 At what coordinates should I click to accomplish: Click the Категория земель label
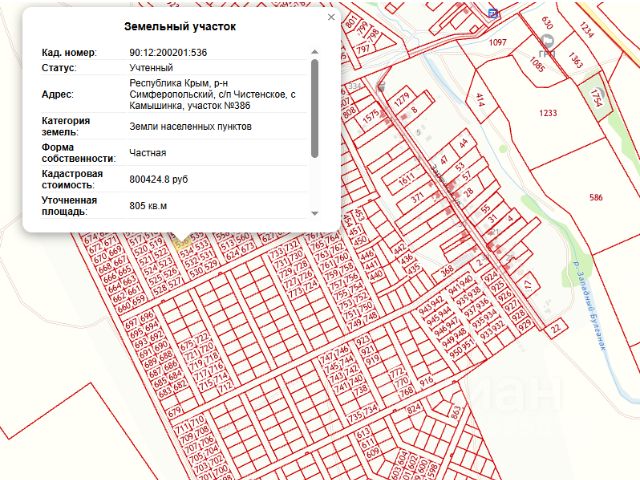click(66, 127)
